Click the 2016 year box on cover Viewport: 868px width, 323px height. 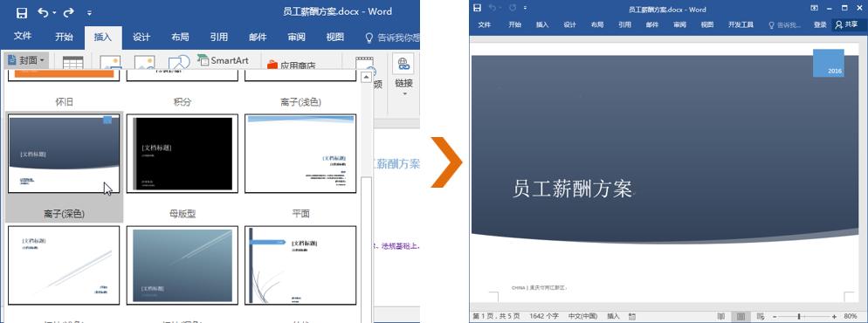pyautogui.click(x=829, y=63)
